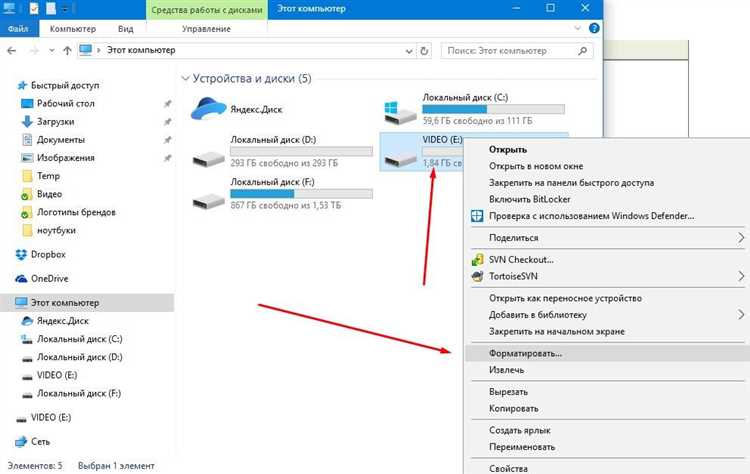Open the Загрузки download arrow icon in sidebar
Viewport: 750px width, 474px height.
tap(28, 122)
